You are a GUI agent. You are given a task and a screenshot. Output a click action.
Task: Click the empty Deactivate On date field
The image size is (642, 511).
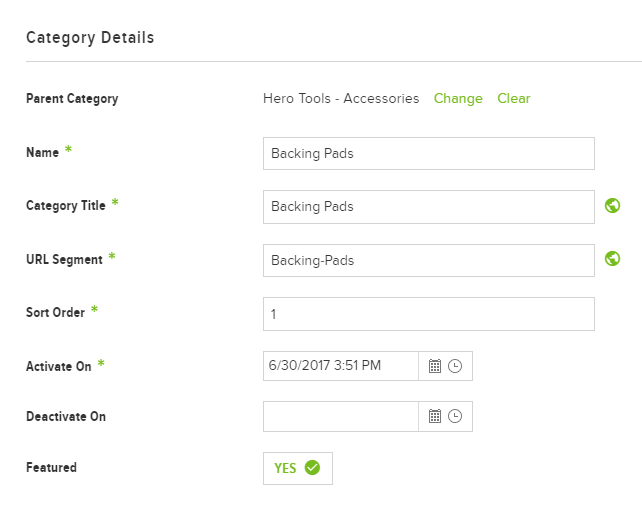coord(341,416)
